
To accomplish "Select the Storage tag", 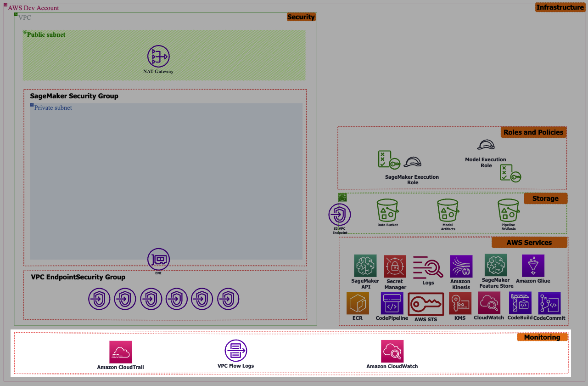I will (546, 199).
